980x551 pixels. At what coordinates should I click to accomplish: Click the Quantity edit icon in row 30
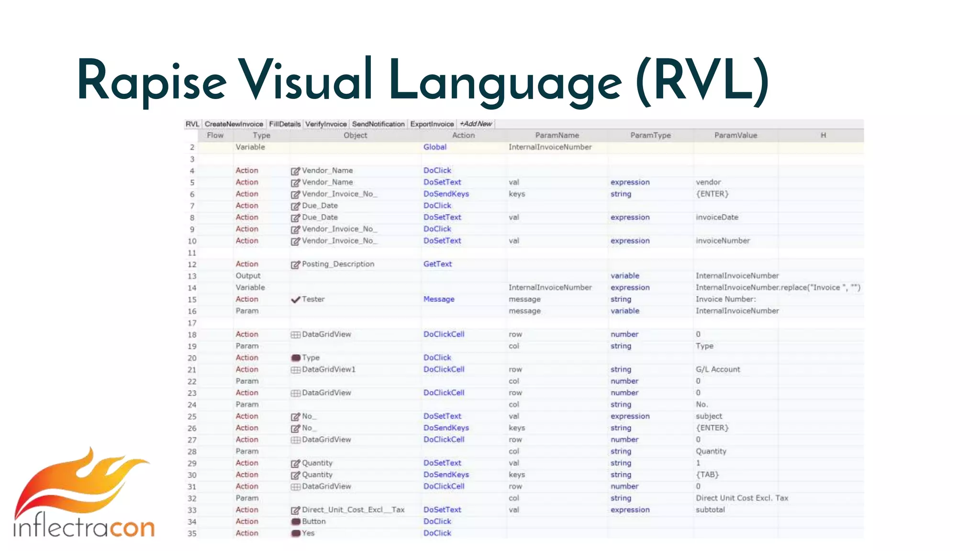coord(296,475)
